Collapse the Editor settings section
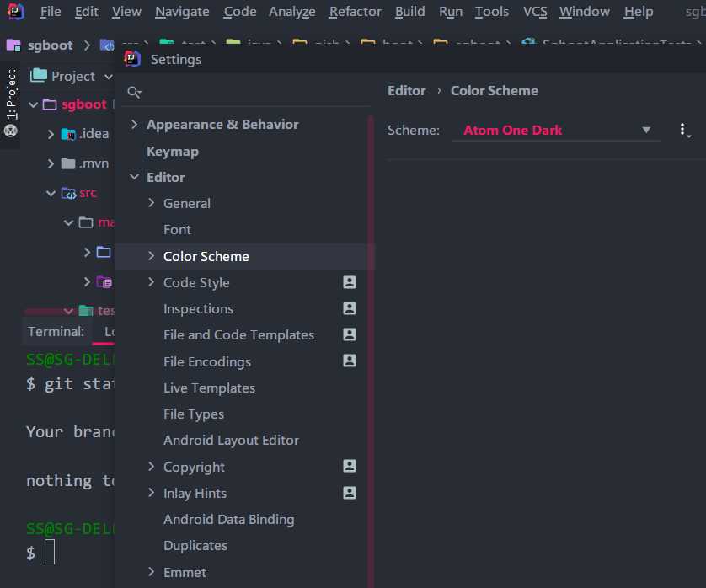Screen dimensions: 706x588 point(134,177)
